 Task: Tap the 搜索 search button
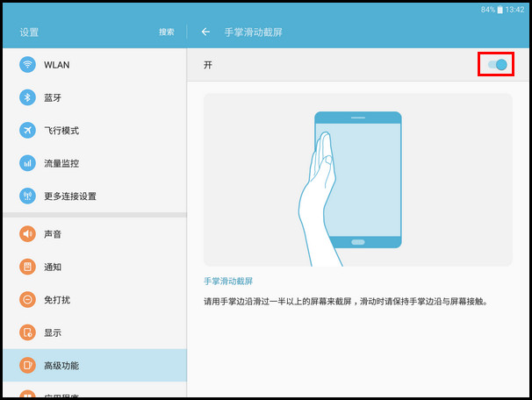click(167, 32)
